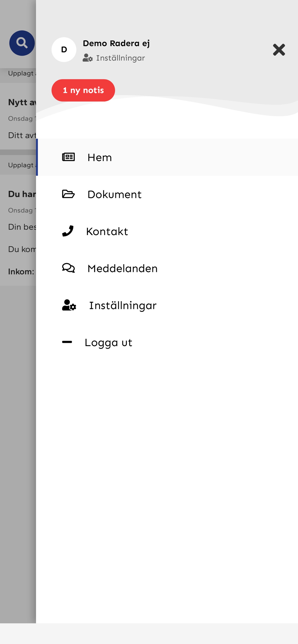Choose Logga ut to sign out
The height and width of the screenshot is (644, 298).
click(x=167, y=342)
